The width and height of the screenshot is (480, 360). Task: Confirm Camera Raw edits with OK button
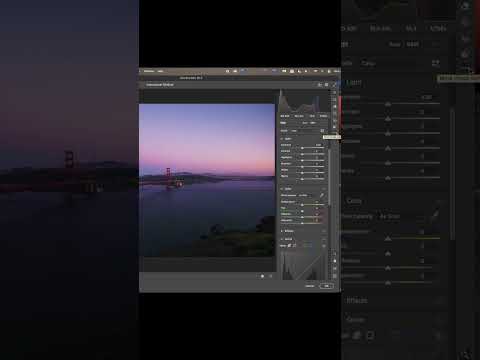pos(326,286)
